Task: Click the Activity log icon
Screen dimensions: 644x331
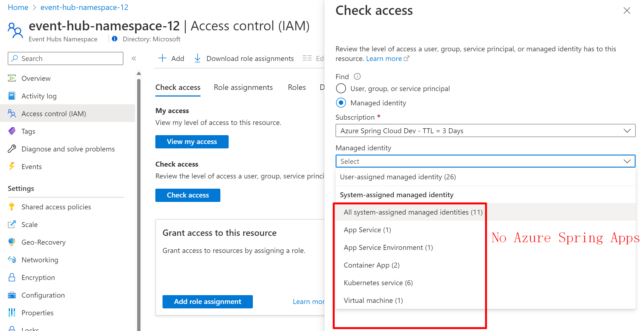Action: [x=12, y=96]
